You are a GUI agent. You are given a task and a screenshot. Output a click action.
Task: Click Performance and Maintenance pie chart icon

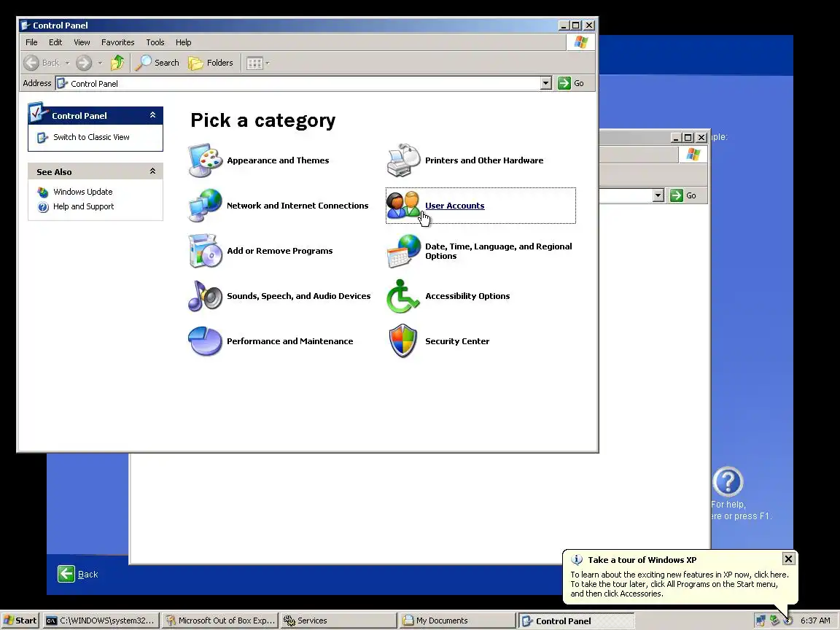point(205,341)
